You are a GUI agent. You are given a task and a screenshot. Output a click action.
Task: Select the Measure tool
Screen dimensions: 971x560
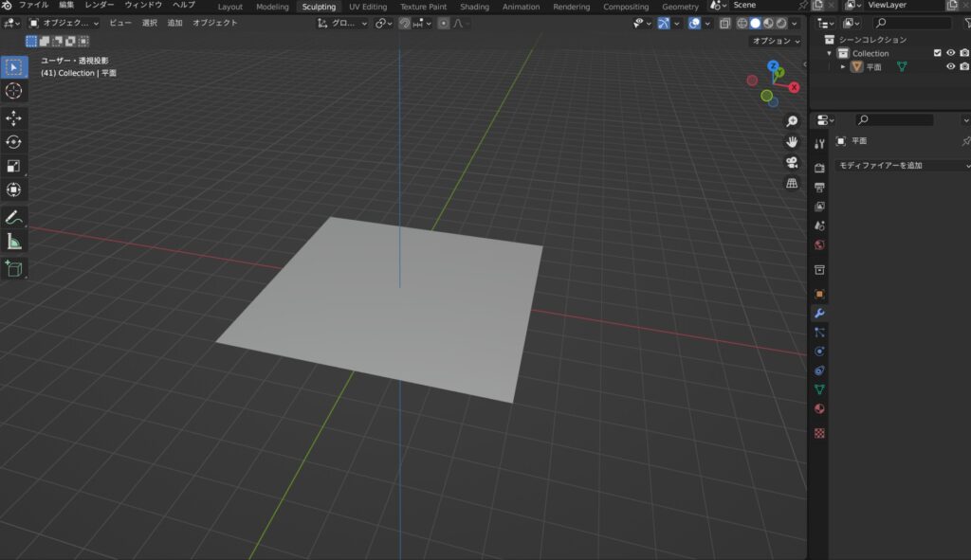(x=14, y=242)
